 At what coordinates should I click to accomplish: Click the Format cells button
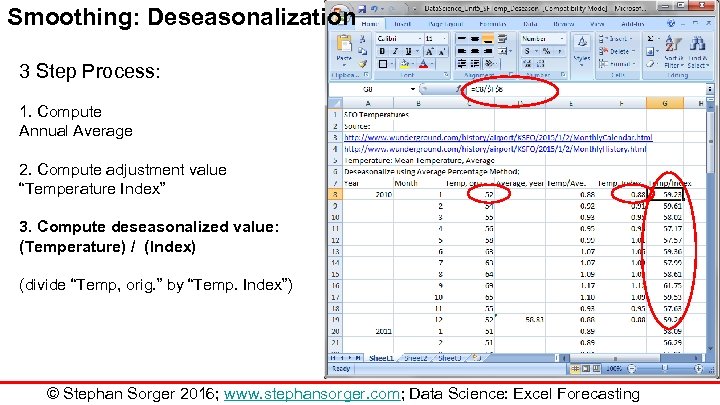pyautogui.click(x=618, y=64)
